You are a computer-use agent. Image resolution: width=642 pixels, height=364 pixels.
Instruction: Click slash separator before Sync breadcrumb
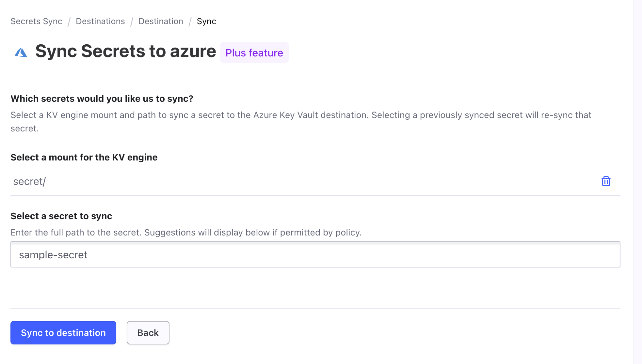pyautogui.click(x=190, y=22)
